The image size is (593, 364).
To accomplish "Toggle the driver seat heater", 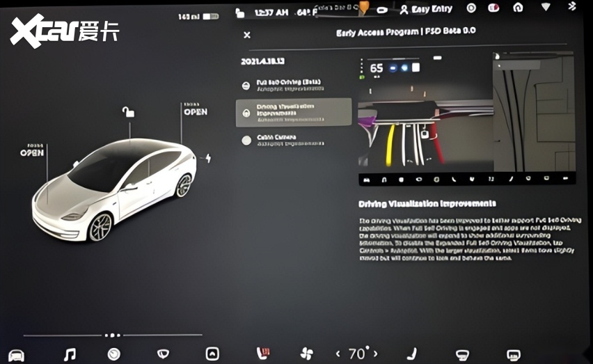I will (263, 354).
